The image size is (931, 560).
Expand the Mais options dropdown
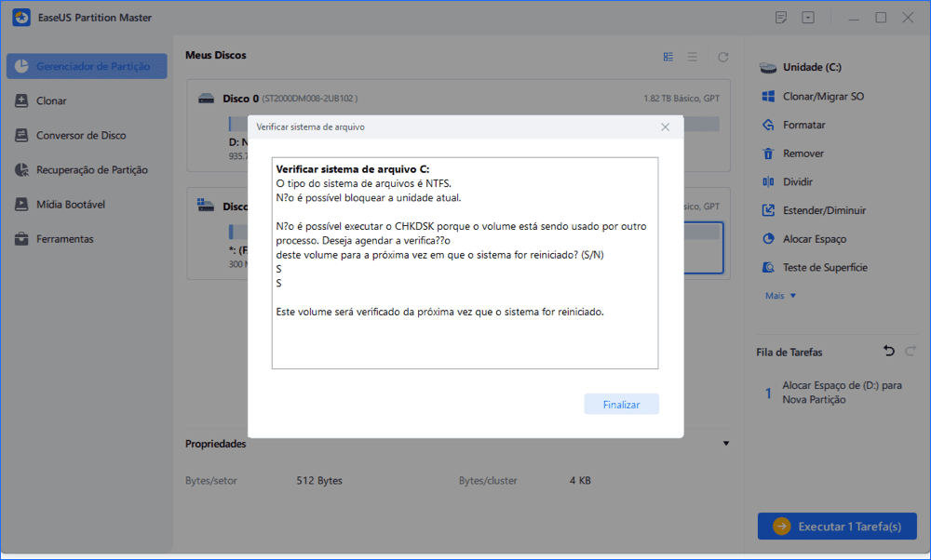(x=780, y=296)
